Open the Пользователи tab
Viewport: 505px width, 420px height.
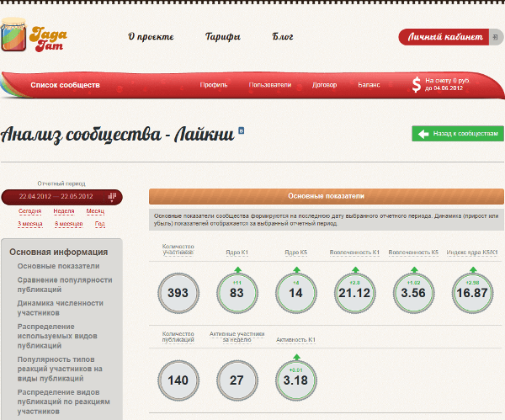(269, 85)
